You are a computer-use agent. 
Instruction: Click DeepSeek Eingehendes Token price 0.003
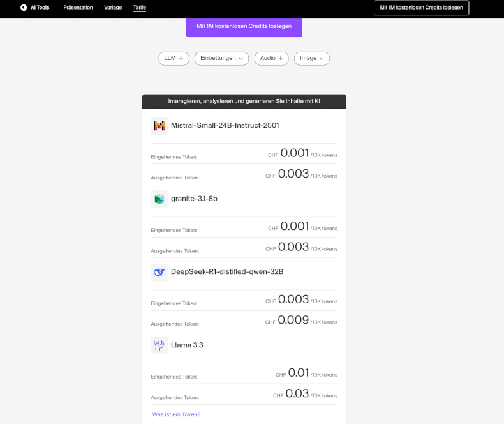(x=293, y=299)
